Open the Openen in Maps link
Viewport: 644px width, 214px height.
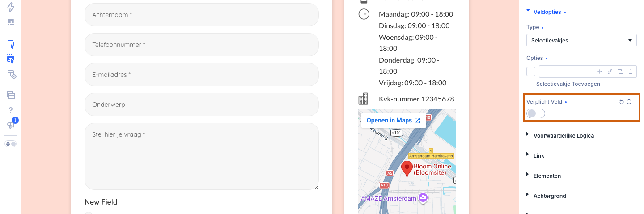(x=394, y=121)
